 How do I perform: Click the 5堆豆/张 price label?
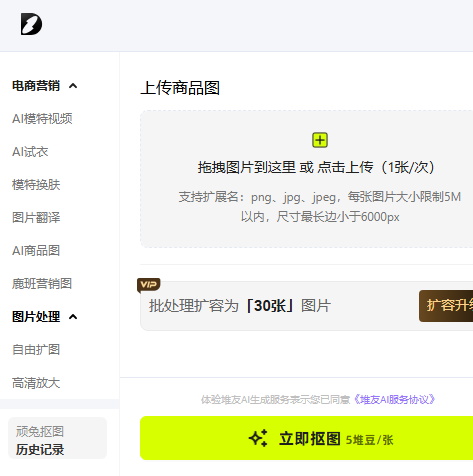[x=369, y=440]
